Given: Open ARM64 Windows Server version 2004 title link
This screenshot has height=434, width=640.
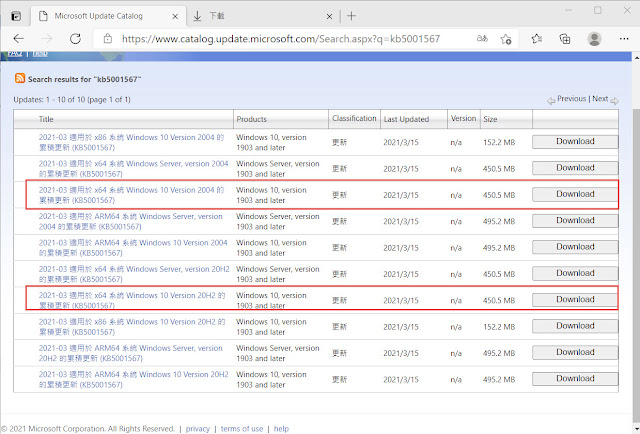Looking at the screenshot, I should (131, 221).
